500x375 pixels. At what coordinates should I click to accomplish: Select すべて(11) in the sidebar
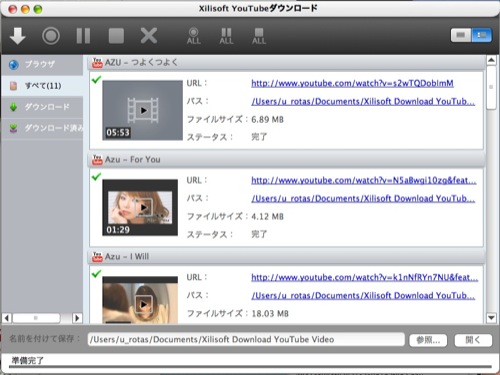tap(42, 86)
